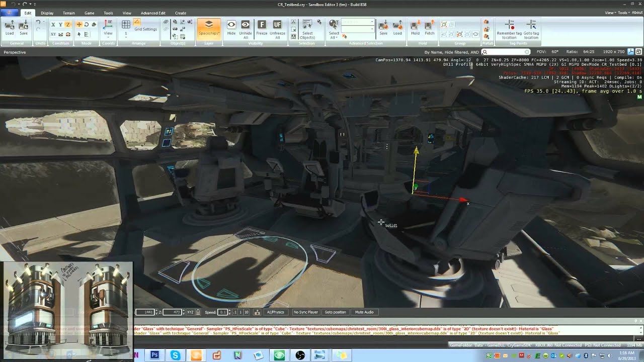Viewport: 644px width, 362px height.
Task: Toggle the Y axis constraint
Action: [x=60, y=24]
